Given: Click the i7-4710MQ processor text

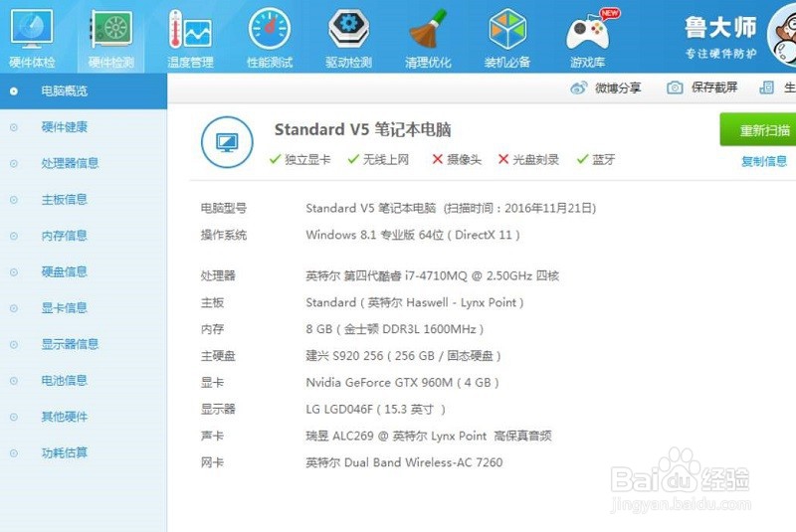Looking at the screenshot, I should point(432,275).
